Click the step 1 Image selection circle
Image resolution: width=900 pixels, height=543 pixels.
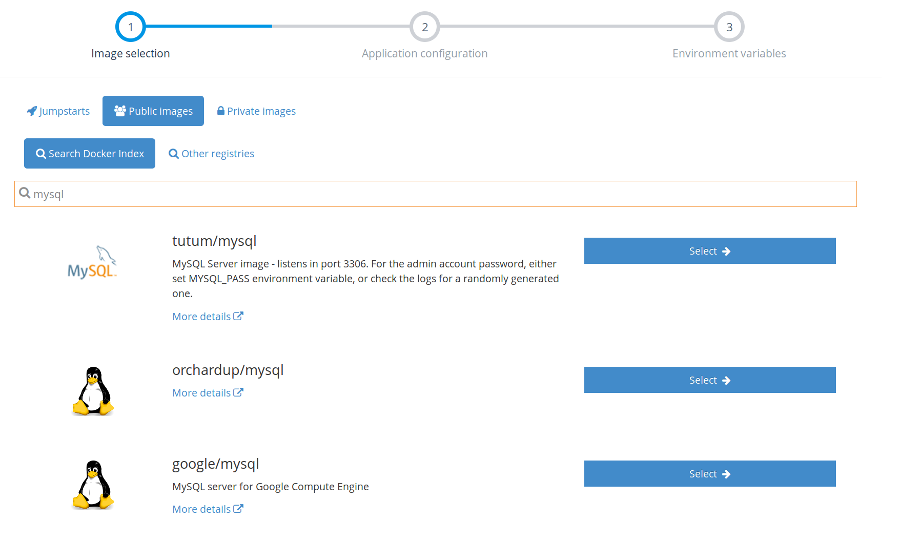tap(130, 26)
